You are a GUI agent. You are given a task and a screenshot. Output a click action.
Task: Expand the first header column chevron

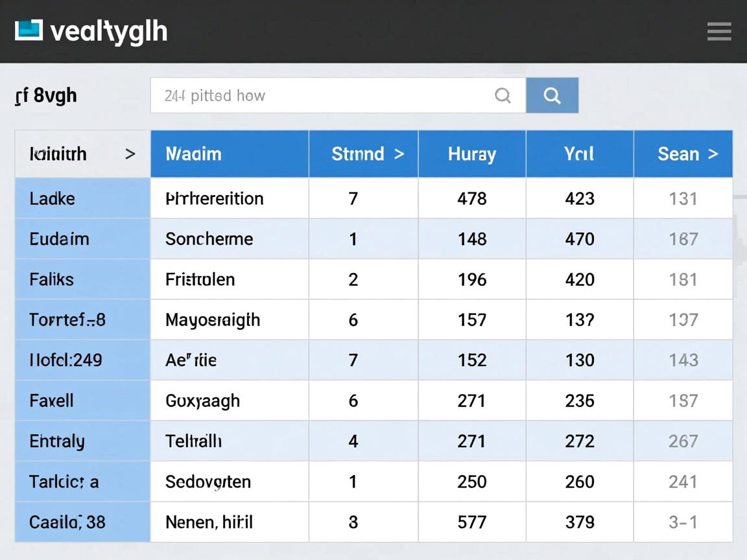point(130,154)
